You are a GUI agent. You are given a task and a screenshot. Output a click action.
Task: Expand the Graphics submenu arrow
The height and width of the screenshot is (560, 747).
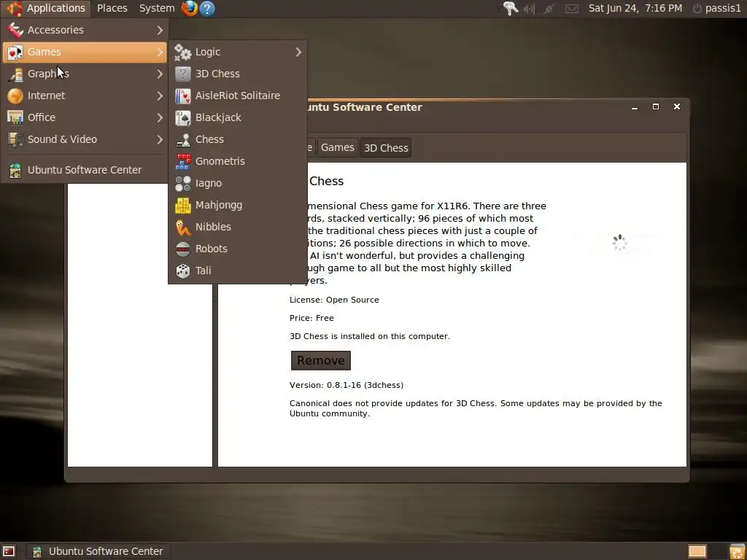(160, 74)
